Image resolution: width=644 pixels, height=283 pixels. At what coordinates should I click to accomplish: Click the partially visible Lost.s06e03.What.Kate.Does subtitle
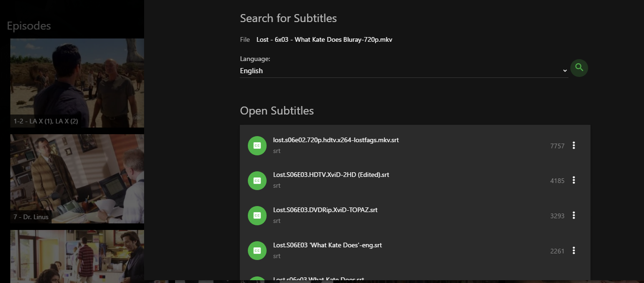(318, 279)
